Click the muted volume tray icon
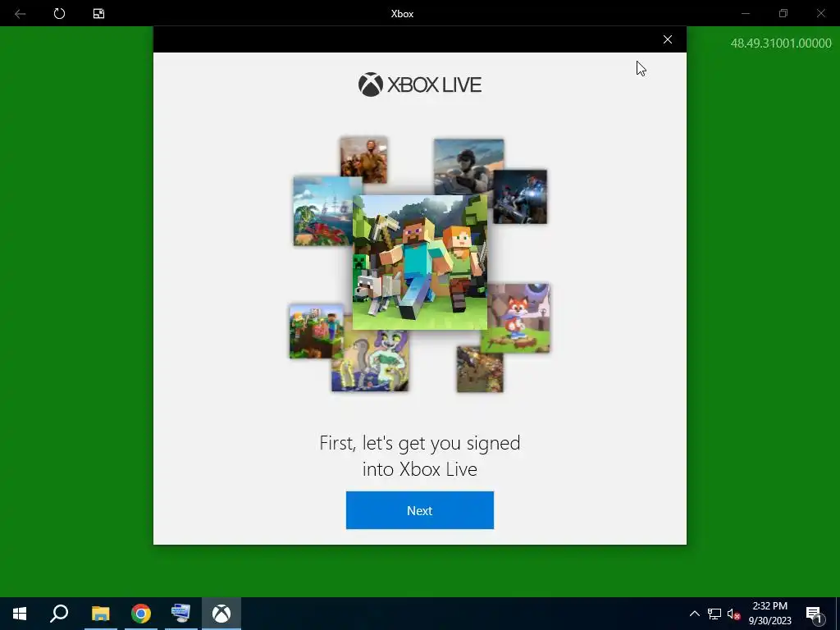The width and height of the screenshot is (840, 630). (734, 614)
